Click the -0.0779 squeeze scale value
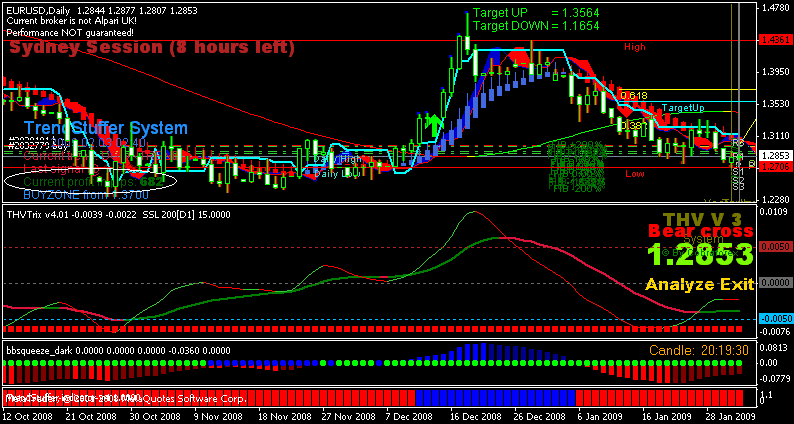Screen dimensions: 794x424 click(x=774, y=378)
